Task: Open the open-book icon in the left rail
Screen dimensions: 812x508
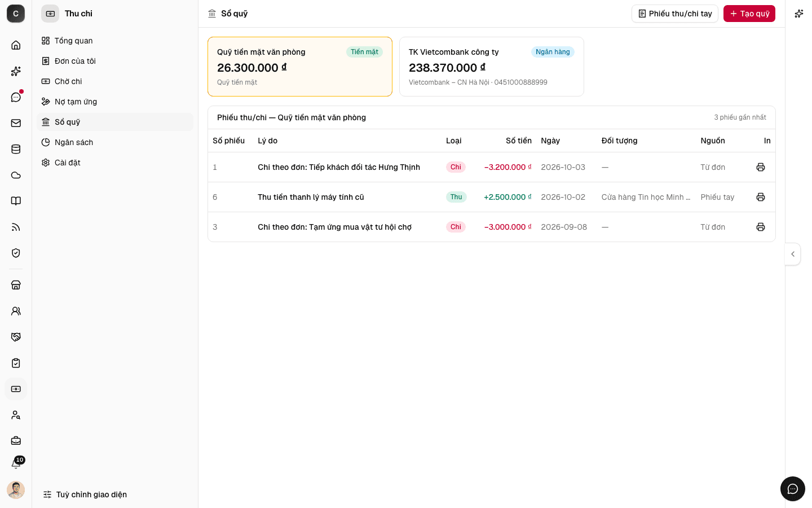Action: 16,201
